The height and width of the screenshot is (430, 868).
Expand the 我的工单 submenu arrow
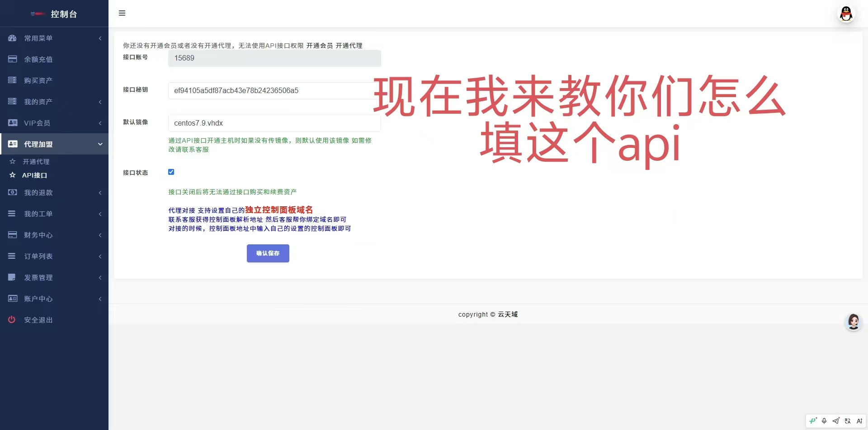[100, 214]
